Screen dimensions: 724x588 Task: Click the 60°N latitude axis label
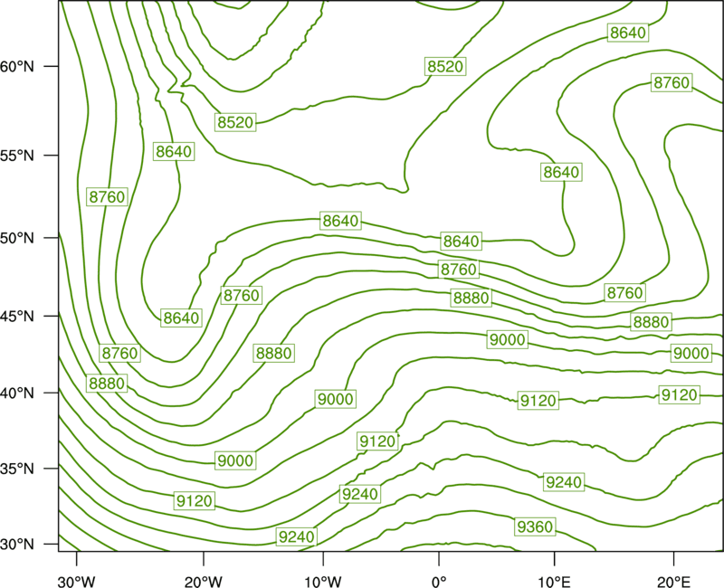(x=17, y=66)
